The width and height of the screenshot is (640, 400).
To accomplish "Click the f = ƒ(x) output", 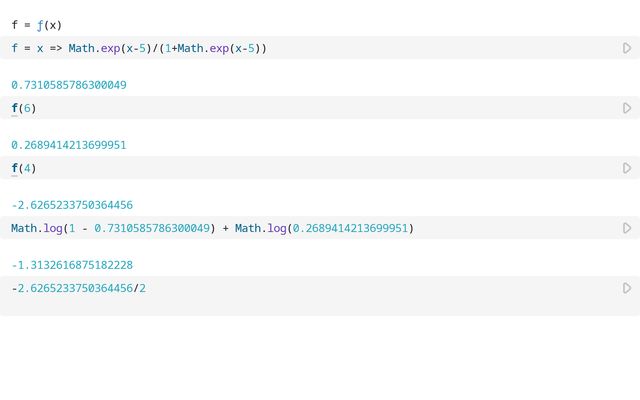I will [x=36, y=25].
